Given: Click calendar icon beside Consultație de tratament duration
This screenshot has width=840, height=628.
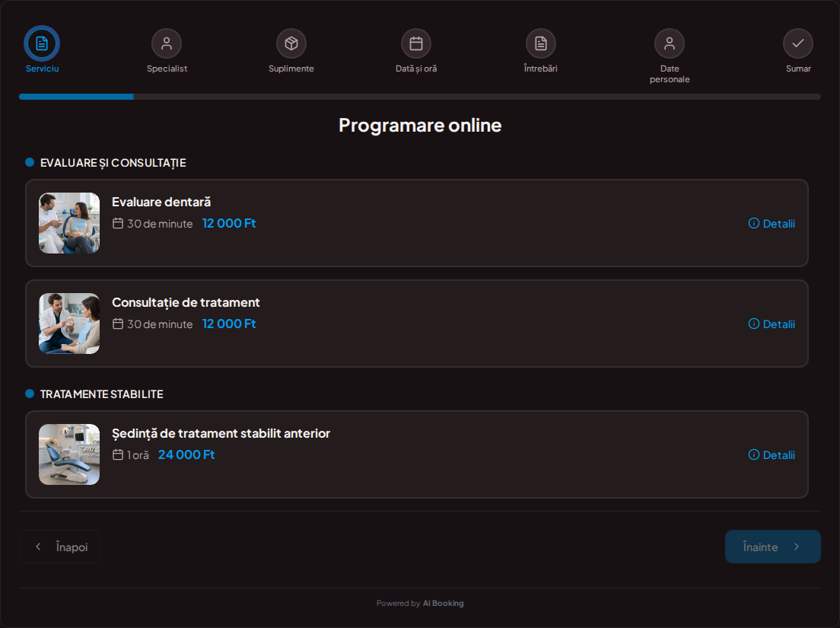Looking at the screenshot, I should coord(118,324).
